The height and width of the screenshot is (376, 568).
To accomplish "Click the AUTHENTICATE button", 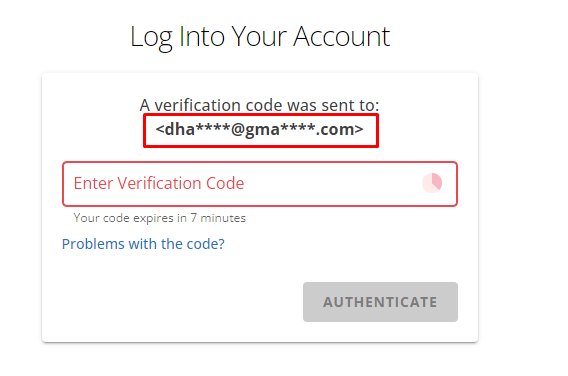I will 380,302.
